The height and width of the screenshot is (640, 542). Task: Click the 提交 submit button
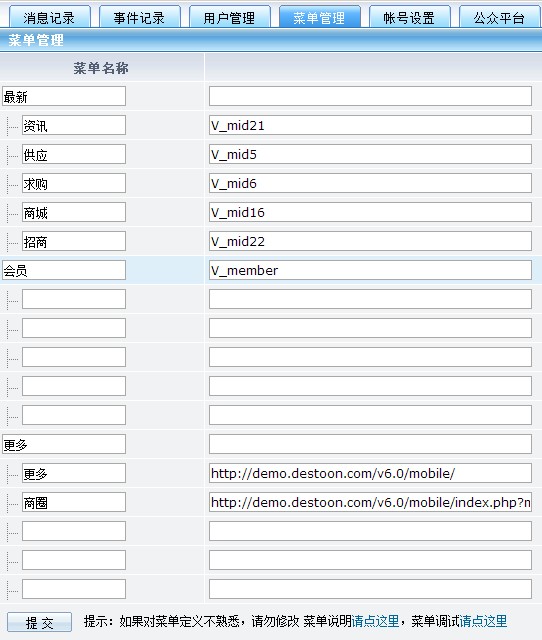tap(39, 622)
